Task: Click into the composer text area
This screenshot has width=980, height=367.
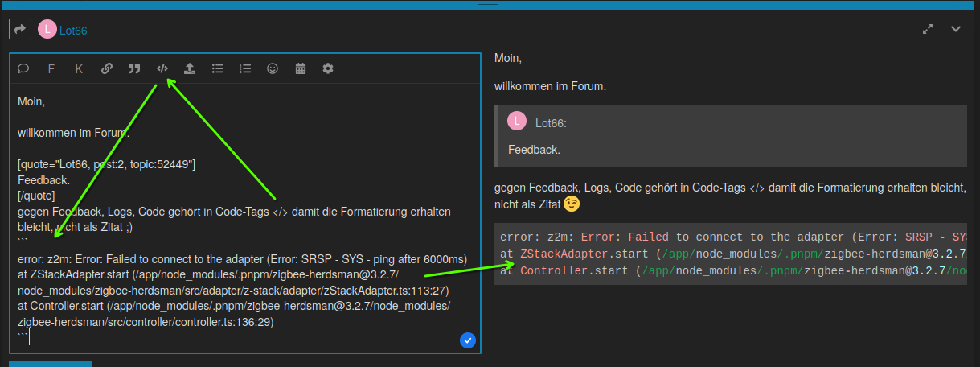Action: (x=245, y=218)
